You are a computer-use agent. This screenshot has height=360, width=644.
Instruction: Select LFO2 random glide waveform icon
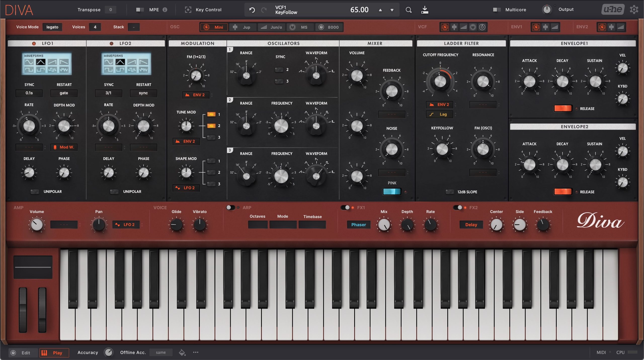coord(143,70)
